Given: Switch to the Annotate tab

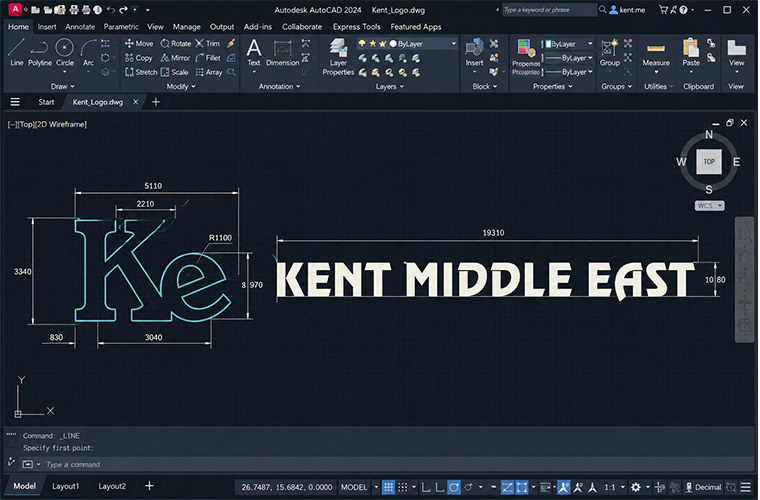Looking at the screenshot, I should pos(80,27).
